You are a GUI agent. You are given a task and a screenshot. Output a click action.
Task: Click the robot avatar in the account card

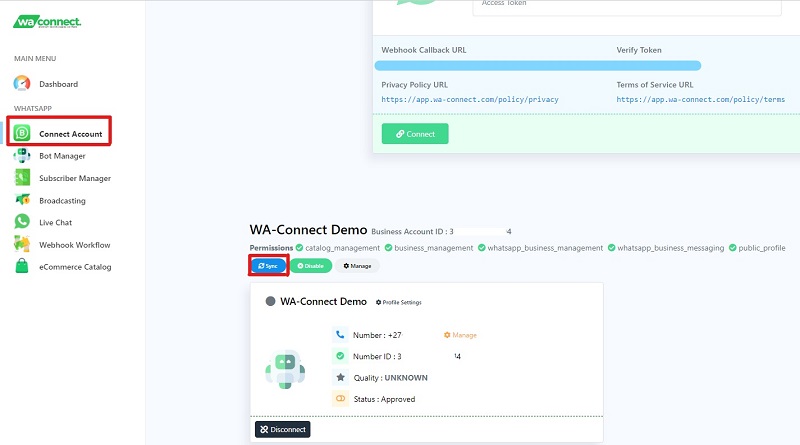pyautogui.click(x=285, y=368)
